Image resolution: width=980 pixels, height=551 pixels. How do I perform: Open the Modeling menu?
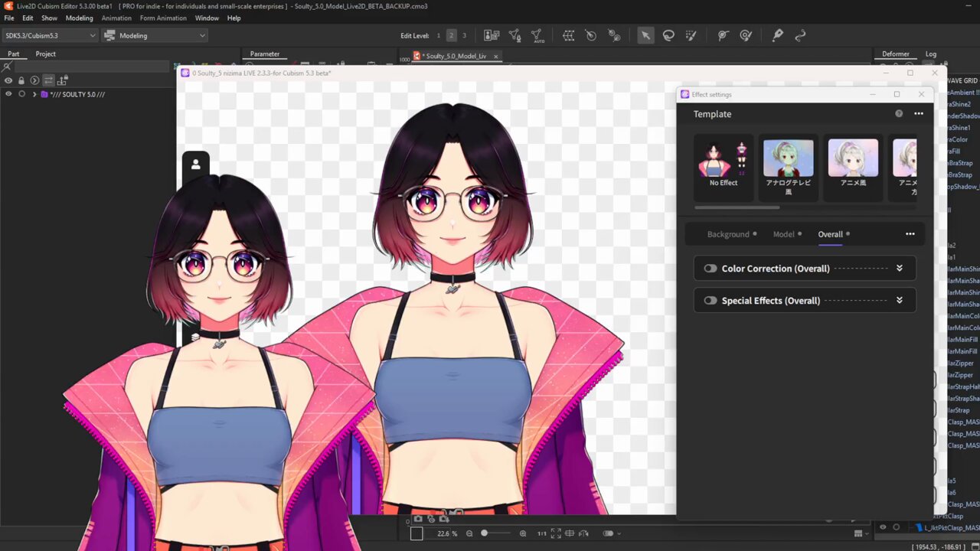(79, 18)
